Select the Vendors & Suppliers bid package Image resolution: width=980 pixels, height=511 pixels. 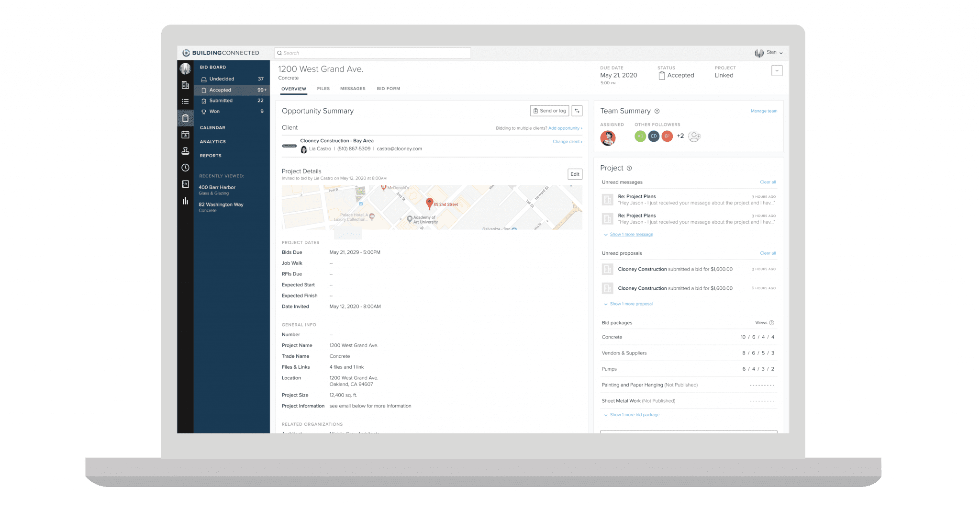click(x=689, y=353)
